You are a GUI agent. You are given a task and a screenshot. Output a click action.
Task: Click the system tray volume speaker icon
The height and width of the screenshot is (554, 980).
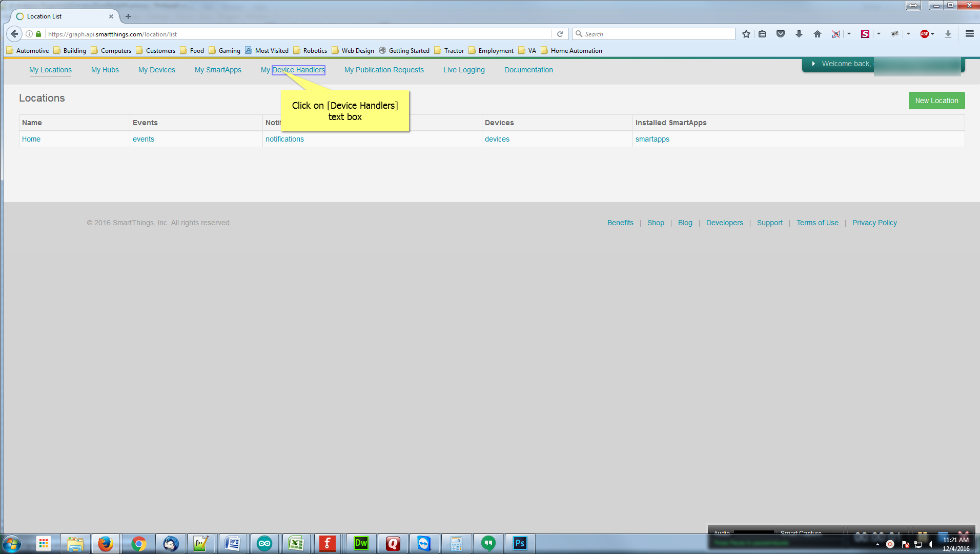click(930, 544)
